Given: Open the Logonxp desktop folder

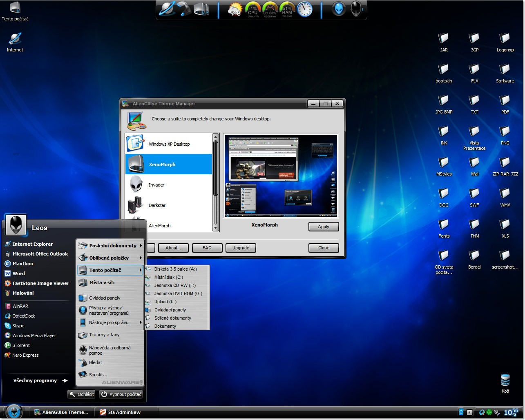Looking at the screenshot, I should click(505, 42).
